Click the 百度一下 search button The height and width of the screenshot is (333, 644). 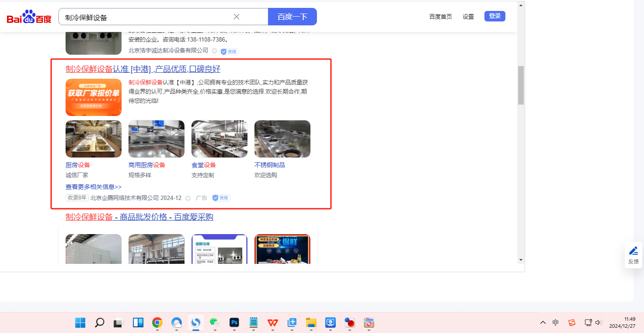tap(292, 17)
